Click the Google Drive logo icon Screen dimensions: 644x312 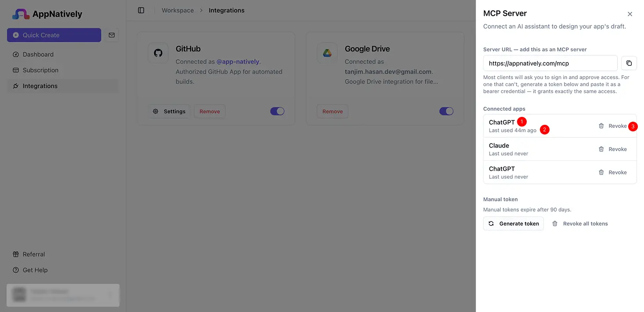(x=327, y=53)
